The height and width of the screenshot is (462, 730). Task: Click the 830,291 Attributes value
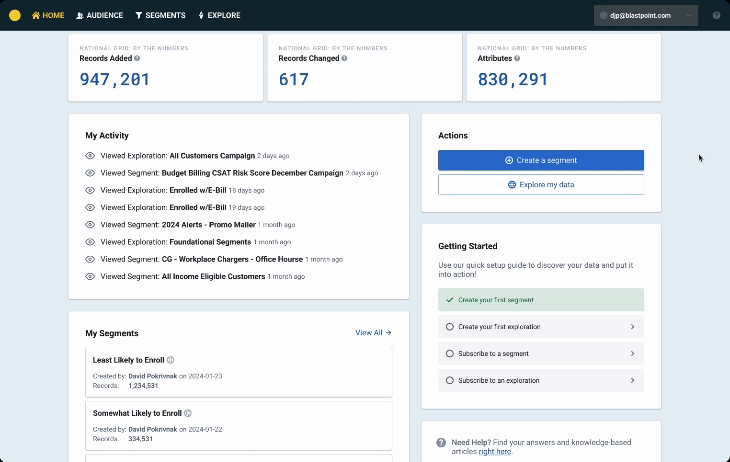click(513, 79)
